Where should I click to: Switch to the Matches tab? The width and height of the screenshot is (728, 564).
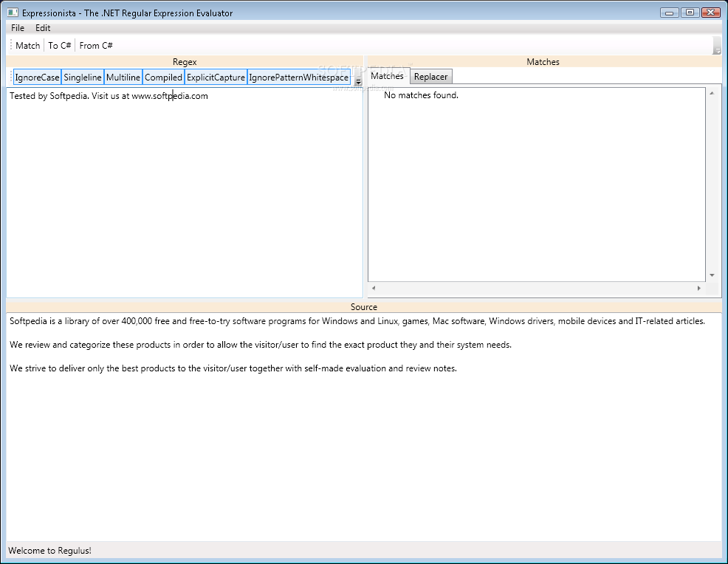[x=387, y=76]
